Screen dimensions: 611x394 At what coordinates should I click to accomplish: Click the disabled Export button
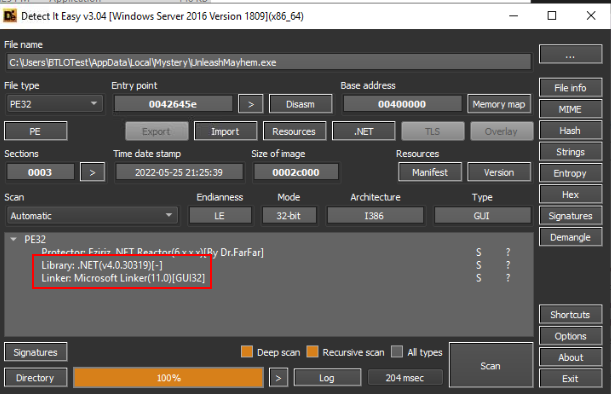coord(157,131)
